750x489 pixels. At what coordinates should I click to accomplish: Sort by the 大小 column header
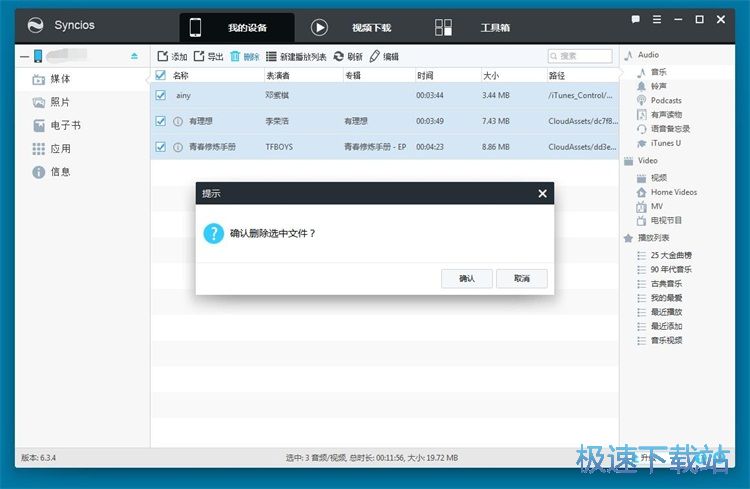pos(491,76)
